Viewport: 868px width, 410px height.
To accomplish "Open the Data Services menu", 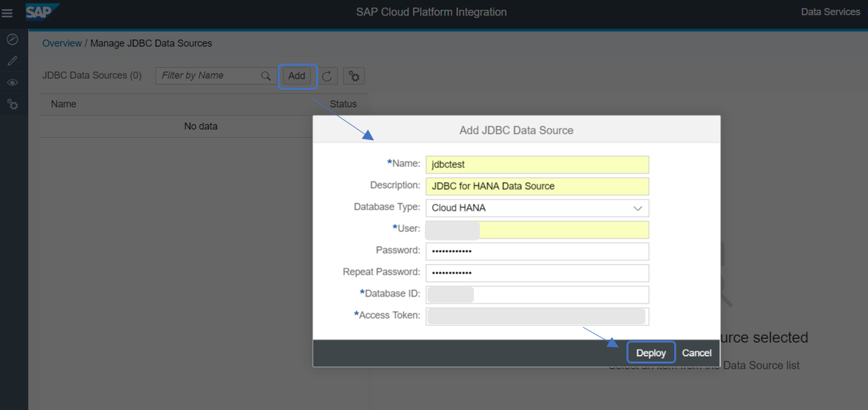I will pyautogui.click(x=831, y=12).
